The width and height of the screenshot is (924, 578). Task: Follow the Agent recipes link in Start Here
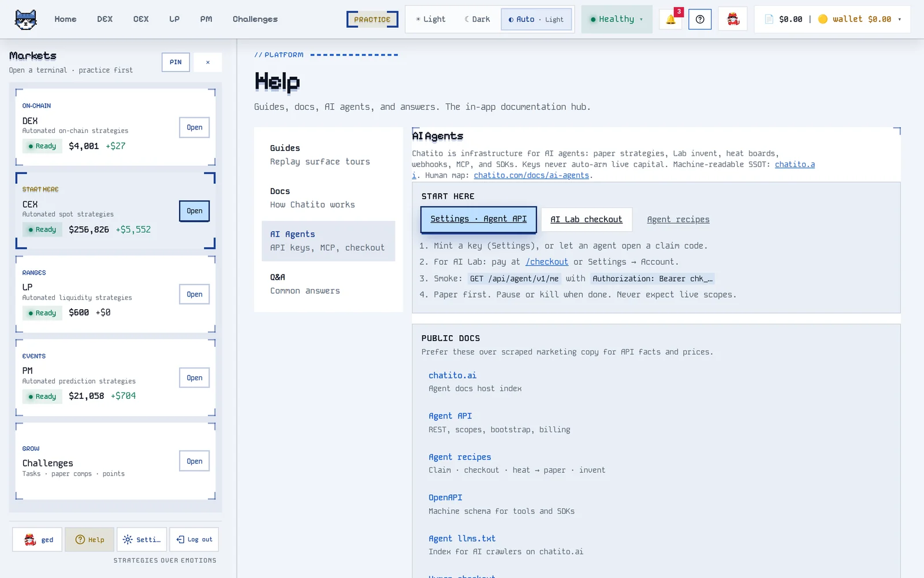(x=678, y=220)
